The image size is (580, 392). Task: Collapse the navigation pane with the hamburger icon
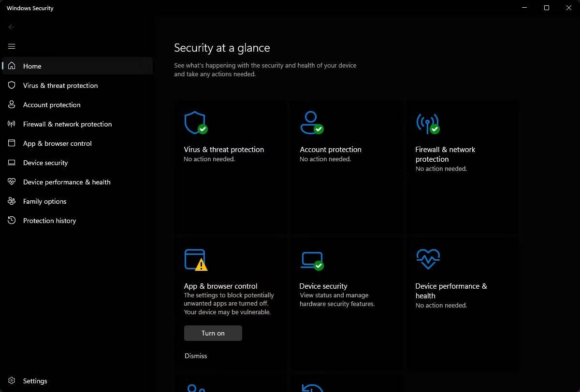click(x=12, y=46)
